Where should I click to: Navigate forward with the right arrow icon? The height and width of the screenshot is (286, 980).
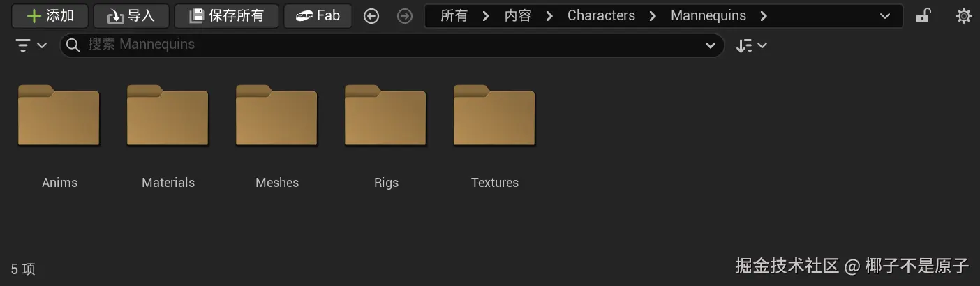tap(405, 15)
